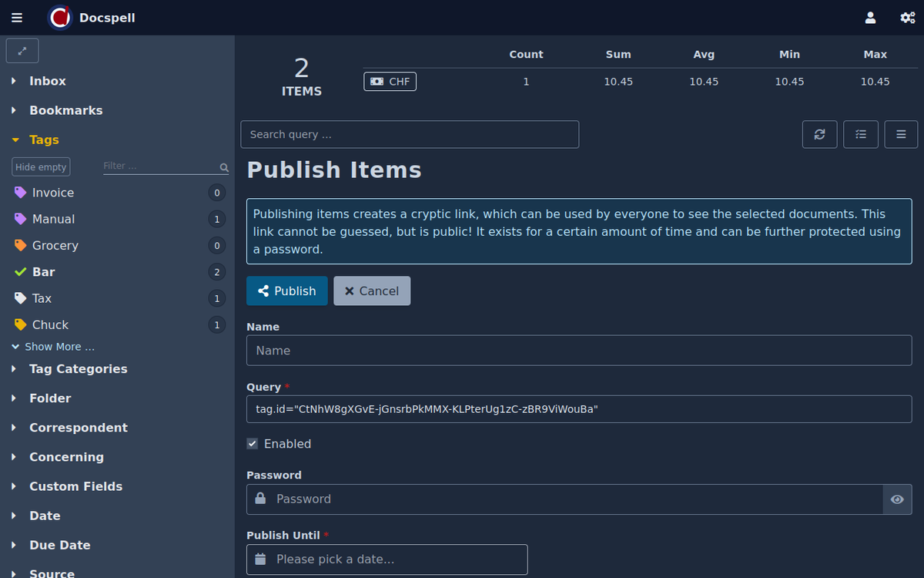Deselect the checked Bar tag
This screenshot has width=924, height=578.
point(43,272)
